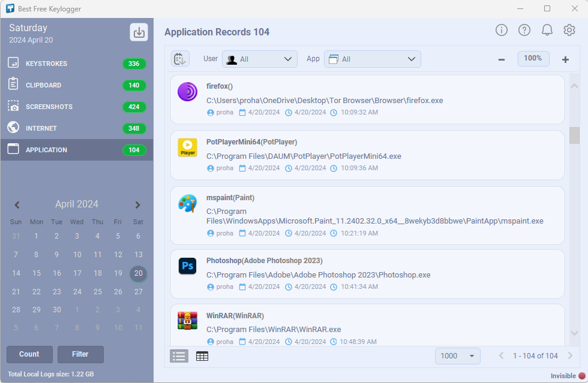Click the notifications bell icon
This screenshot has height=383, width=588.
[547, 30]
